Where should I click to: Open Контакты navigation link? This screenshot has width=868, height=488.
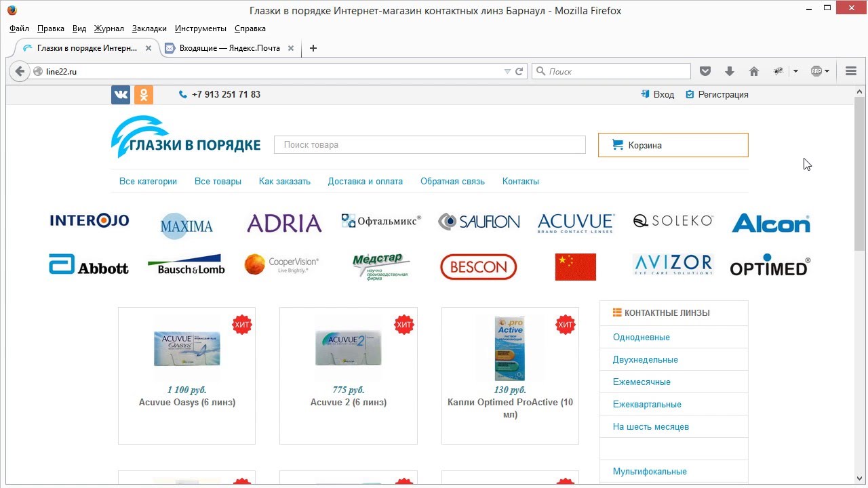point(521,181)
